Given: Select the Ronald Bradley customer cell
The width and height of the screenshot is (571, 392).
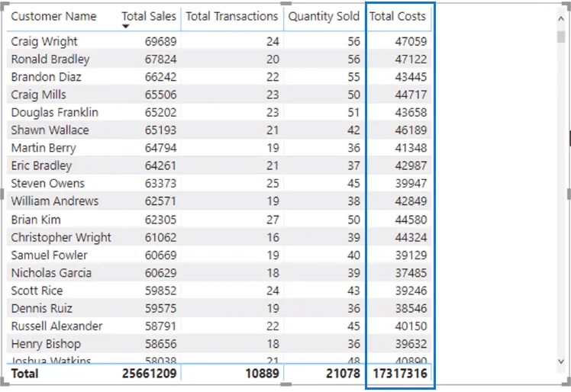Looking at the screenshot, I should tap(50, 59).
